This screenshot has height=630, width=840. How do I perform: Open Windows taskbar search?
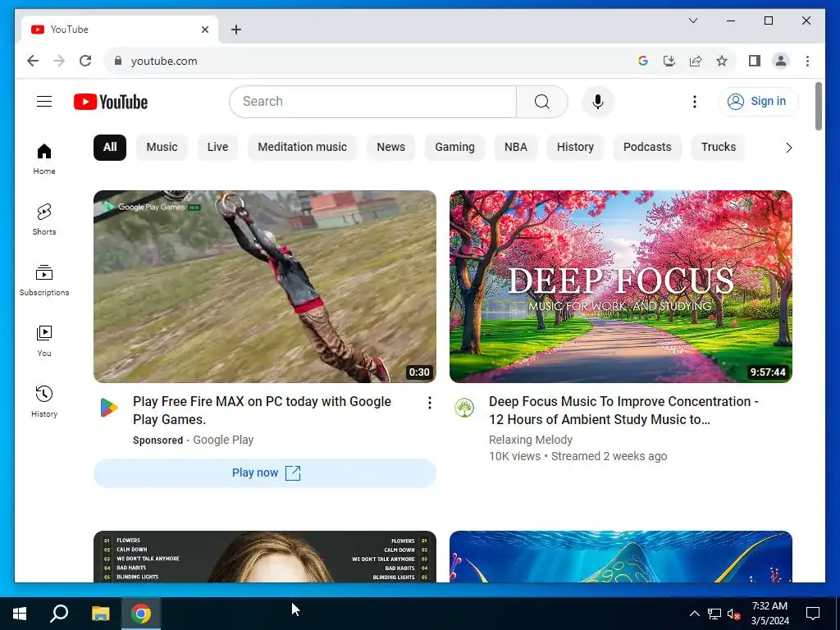tap(59, 614)
